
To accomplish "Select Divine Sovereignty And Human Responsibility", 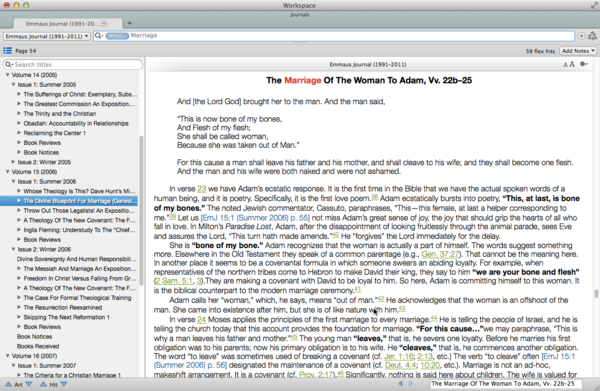I will (76, 259).
